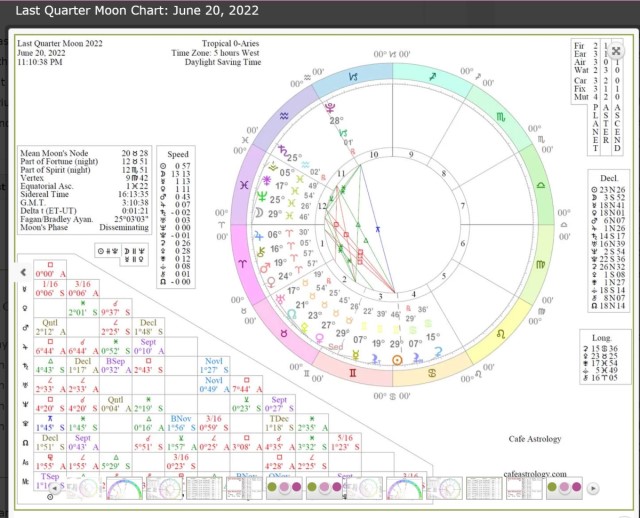The height and width of the screenshot is (518, 640).
Task: Click the Aquarius glyph on purple segment
Action: (284, 117)
